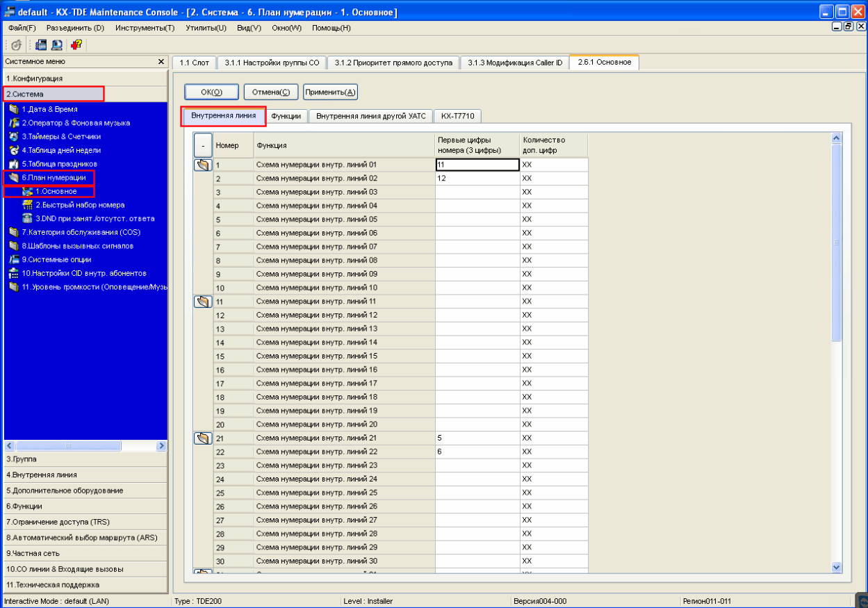Expand the 9.Частная сеть menu section
Image resolution: width=868 pixels, height=608 pixels.
85,553
